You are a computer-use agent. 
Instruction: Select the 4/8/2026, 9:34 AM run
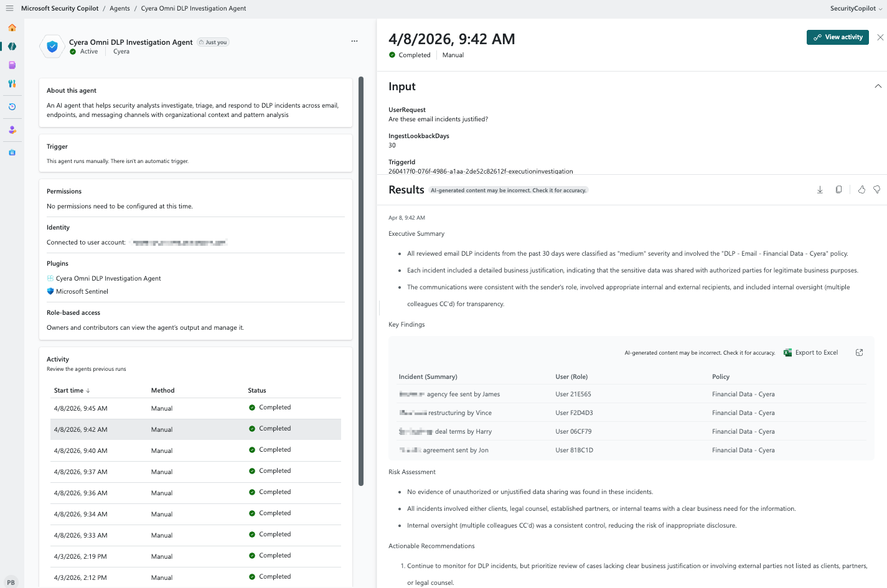click(x=195, y=514)
